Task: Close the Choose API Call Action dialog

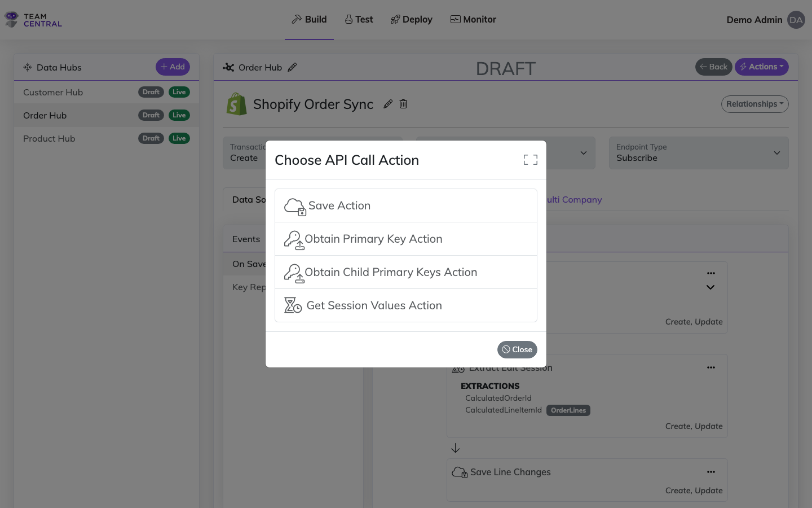Action: point(517,349)
